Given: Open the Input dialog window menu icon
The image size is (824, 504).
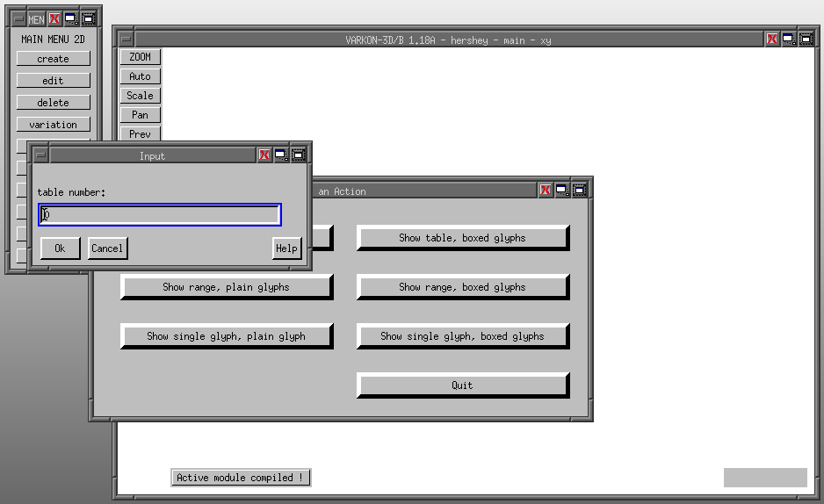Looking at the screenshot, I should [x=41, y=155].
